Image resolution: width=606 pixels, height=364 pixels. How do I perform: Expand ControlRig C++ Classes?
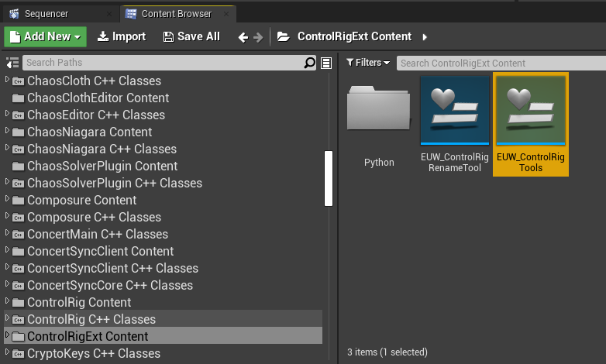[x=7, y=318]
